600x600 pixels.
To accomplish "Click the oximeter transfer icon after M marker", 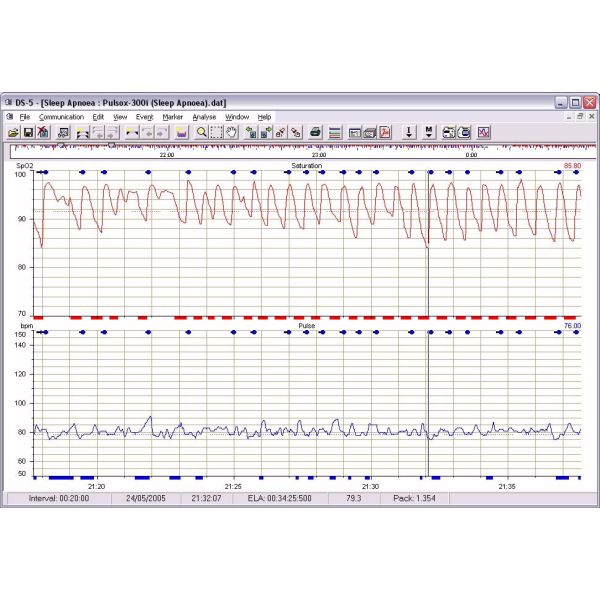I will pos(448,133).
